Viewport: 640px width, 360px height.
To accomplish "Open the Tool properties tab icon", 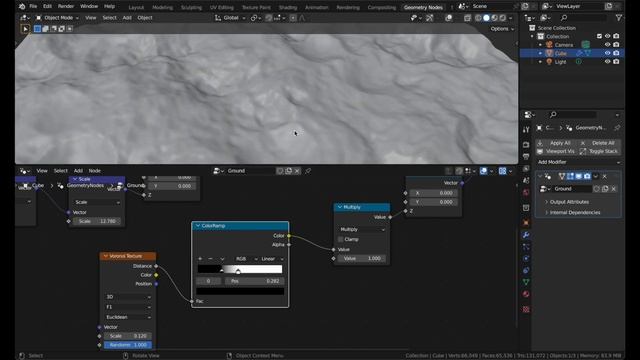I will click(526, 129).
